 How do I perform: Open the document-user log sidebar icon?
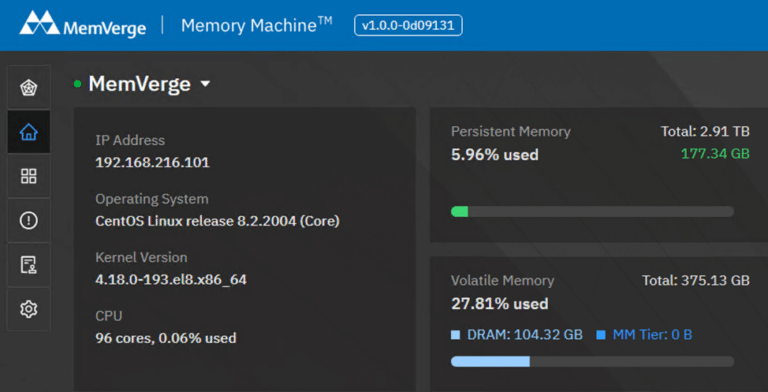pos(28,265)
